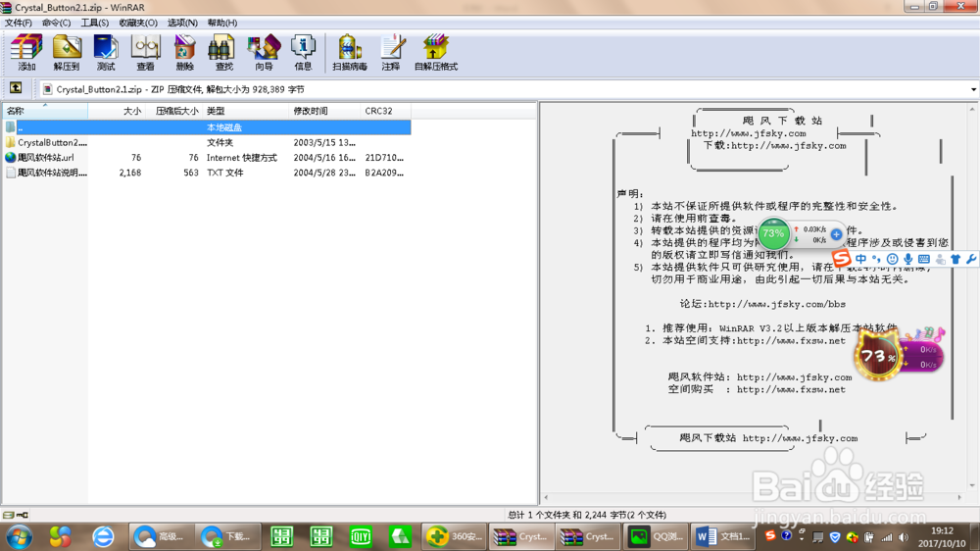The image size is (980, 551).
Task: Click the 自解压格式 (SFX) toolbar icon
Action: click(436, 53)
